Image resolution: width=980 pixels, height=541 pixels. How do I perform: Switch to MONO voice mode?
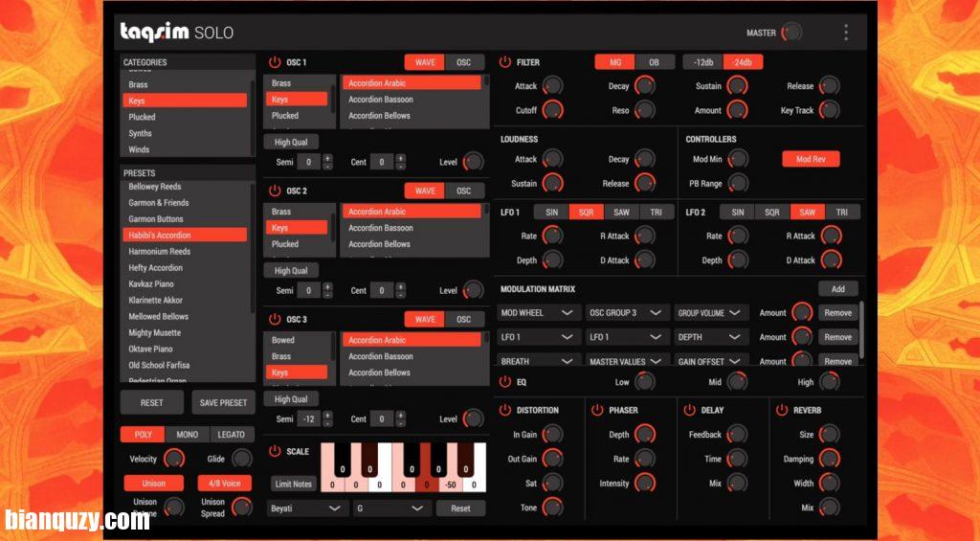coord(187,434)
